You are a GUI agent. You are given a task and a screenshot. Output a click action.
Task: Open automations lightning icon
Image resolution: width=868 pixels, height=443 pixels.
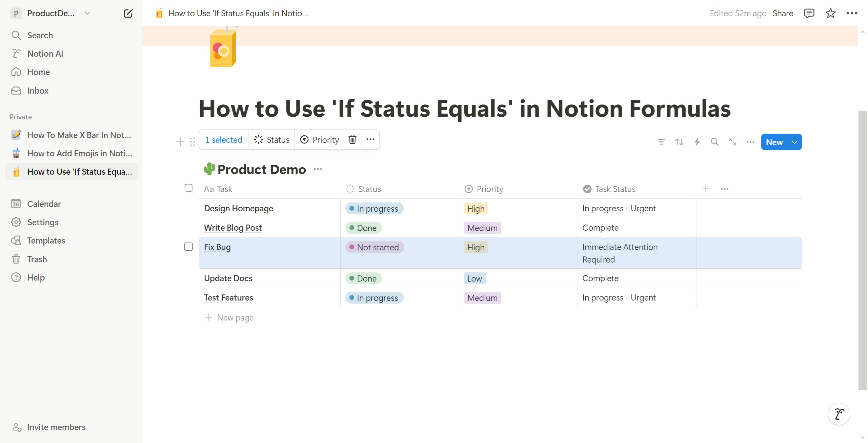tap(697, 142)
